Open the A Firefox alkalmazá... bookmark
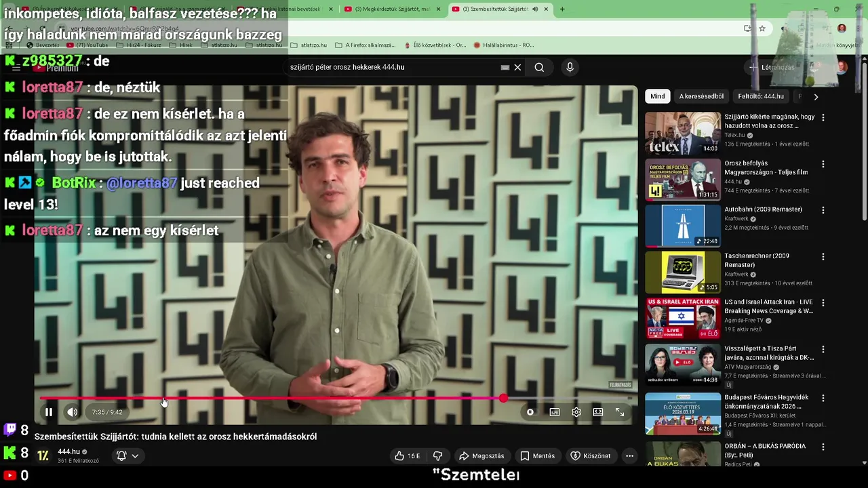868x488 pixels. pyautogui.click(x=365, y=45)
